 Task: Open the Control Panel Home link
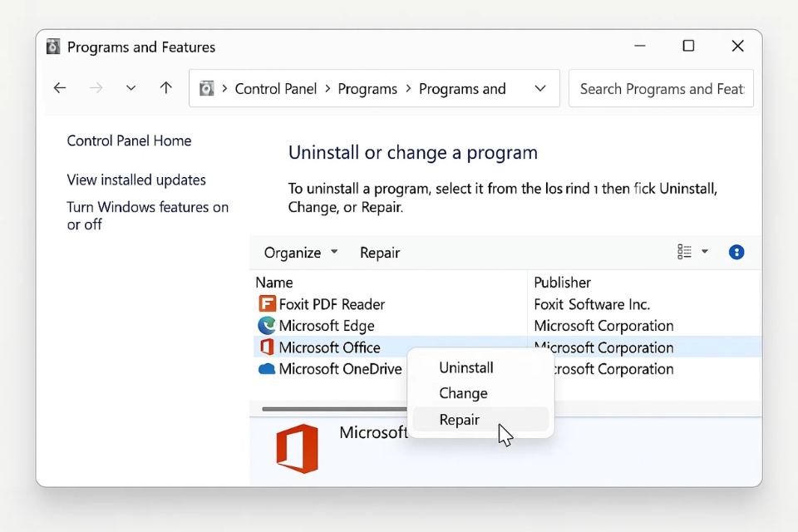(x=129, y=141)
